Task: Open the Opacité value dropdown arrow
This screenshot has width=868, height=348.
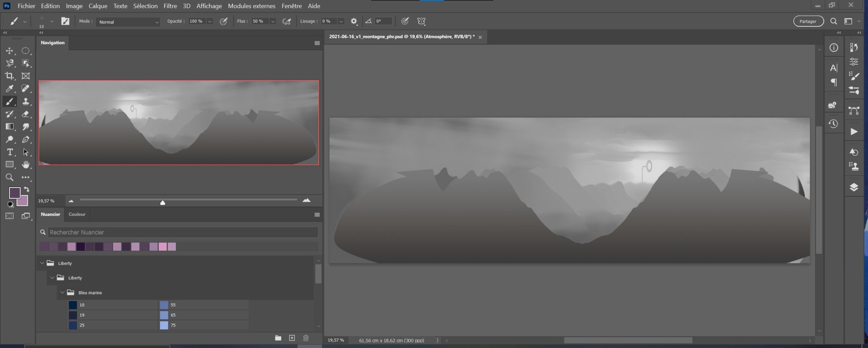Action: (x=210, y=22)
